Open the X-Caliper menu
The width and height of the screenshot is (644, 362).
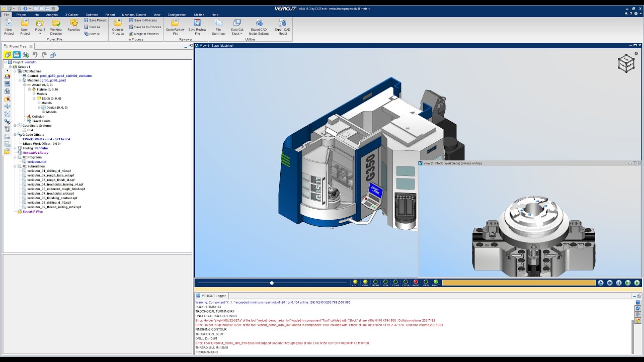(x=71, y=15)
